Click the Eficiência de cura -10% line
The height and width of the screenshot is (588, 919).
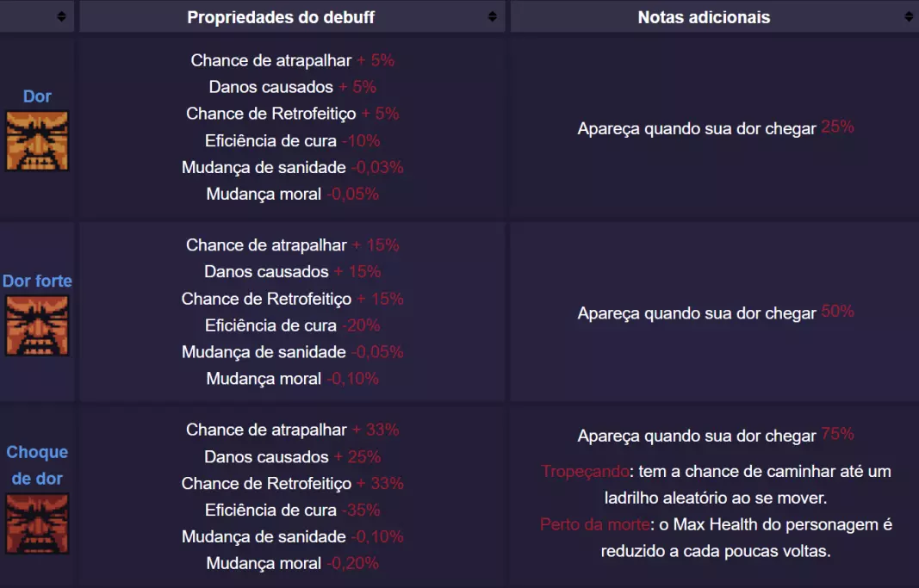point(292,140)
